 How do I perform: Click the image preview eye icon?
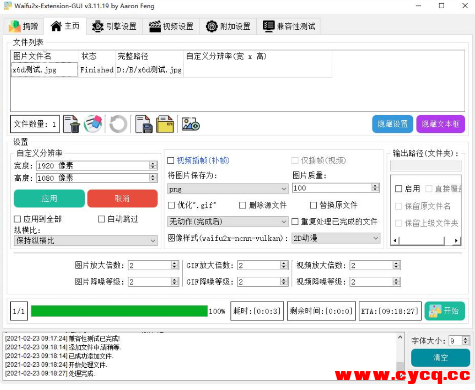[x=191, y=124]
